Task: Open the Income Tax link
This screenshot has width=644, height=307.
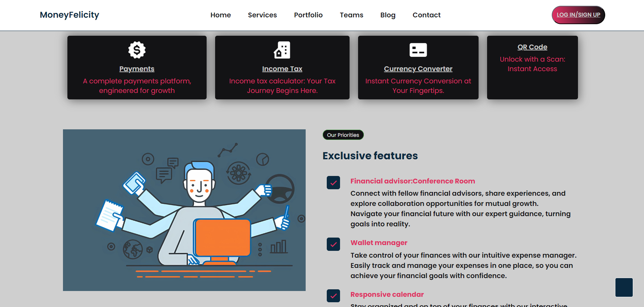Action: point(282,69)
